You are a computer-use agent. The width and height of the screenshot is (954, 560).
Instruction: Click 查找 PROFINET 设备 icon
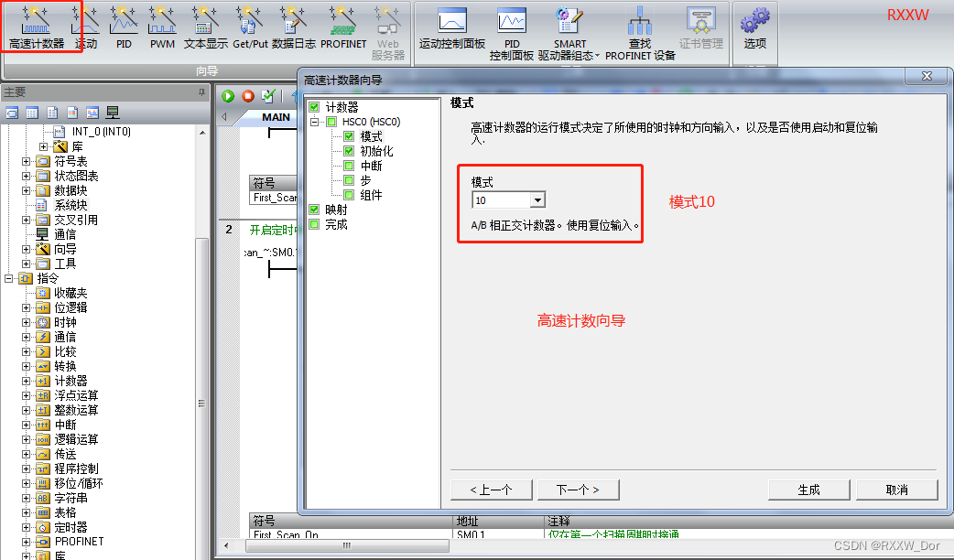click(x=640, y=34)
